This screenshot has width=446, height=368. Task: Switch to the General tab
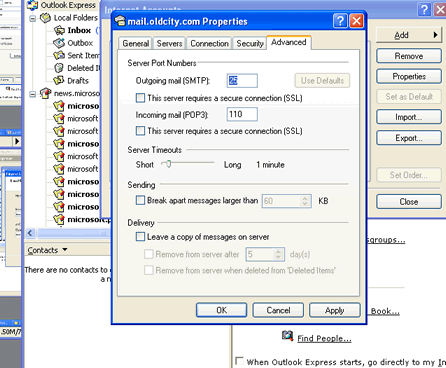coord(135,43)
